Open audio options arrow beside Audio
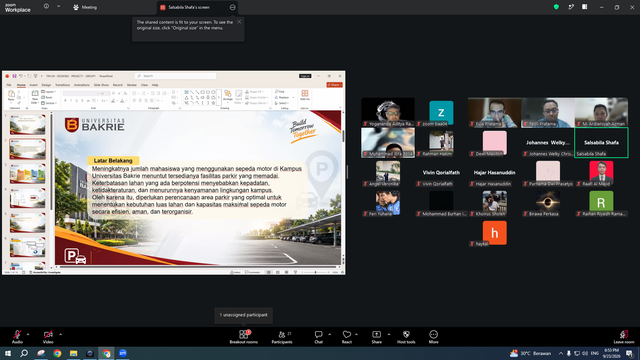 [x=28, y=334]
